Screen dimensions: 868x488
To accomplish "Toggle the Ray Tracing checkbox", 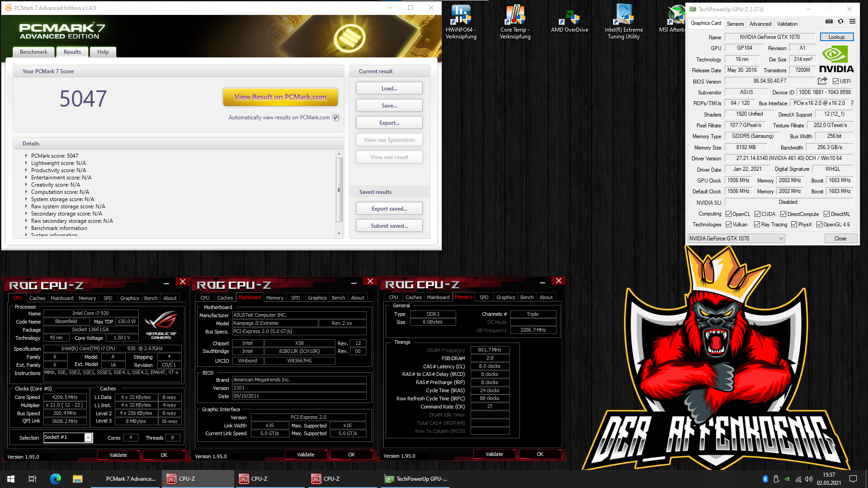I will click(757, 225).
